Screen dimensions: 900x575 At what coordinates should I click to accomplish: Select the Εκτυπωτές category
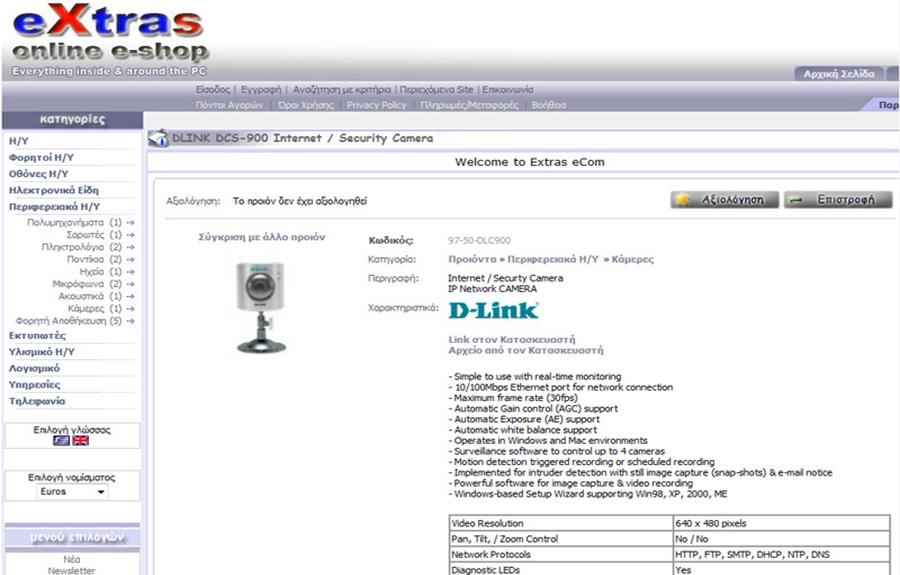point(37,336)
